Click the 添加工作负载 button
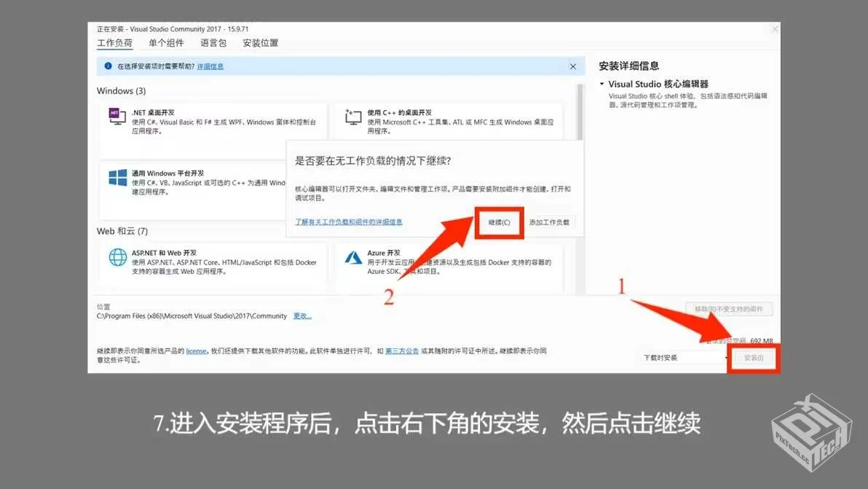This screenshot has width=868, height=489. (x=550, y=222)
